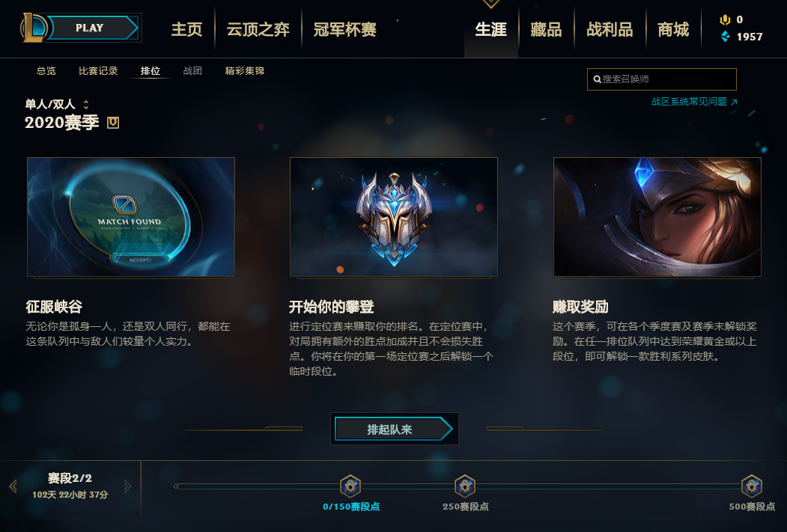The image size is (787, 532).
Task: Go to previous split with left arrow
Action: (x=13, y=486)
